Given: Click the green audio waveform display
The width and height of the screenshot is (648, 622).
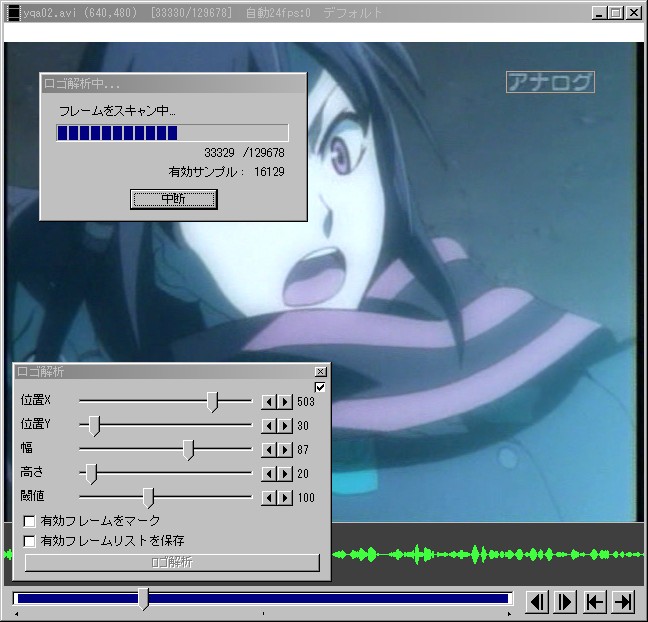Looking at the screenshot, I should [488, 555].
